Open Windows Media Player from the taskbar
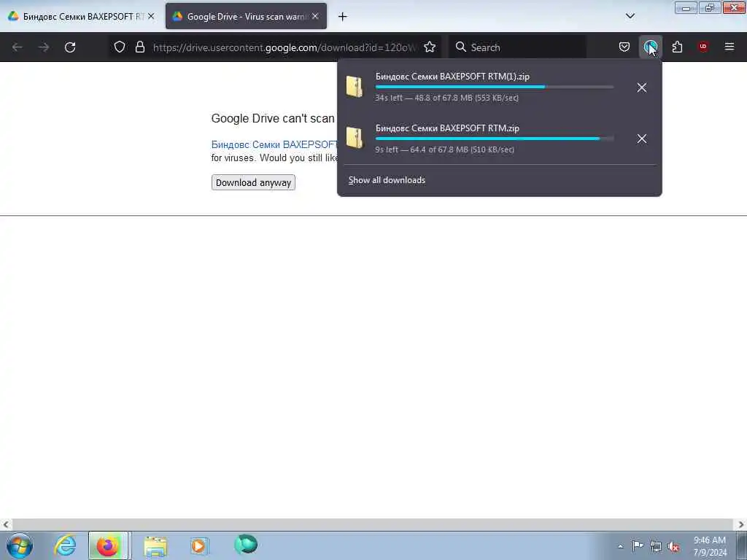This screenshot has height=560, width=747. tap(198, 545)
